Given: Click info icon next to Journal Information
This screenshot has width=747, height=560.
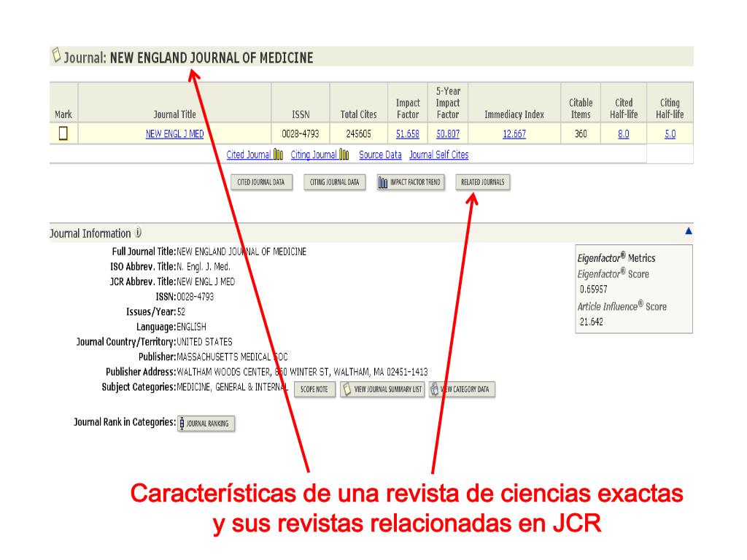Looking at the screenshot, I should tap(138, 233).
